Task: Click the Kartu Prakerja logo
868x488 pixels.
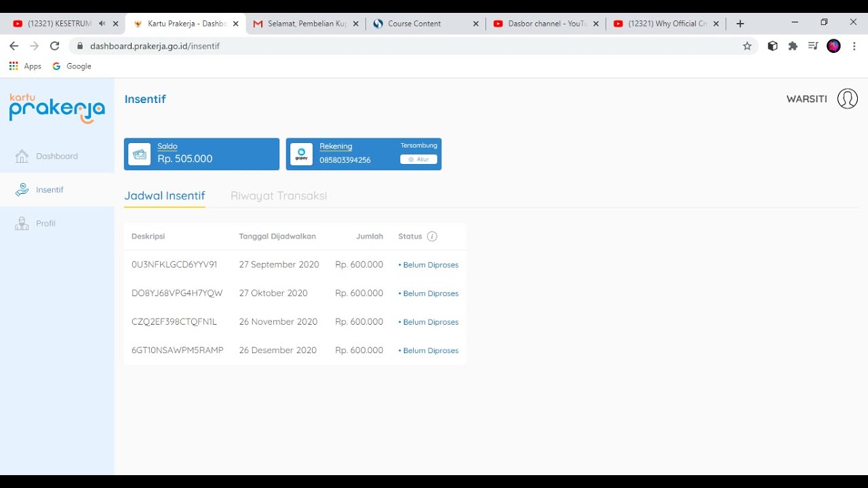Action: [x=57, y=108]
